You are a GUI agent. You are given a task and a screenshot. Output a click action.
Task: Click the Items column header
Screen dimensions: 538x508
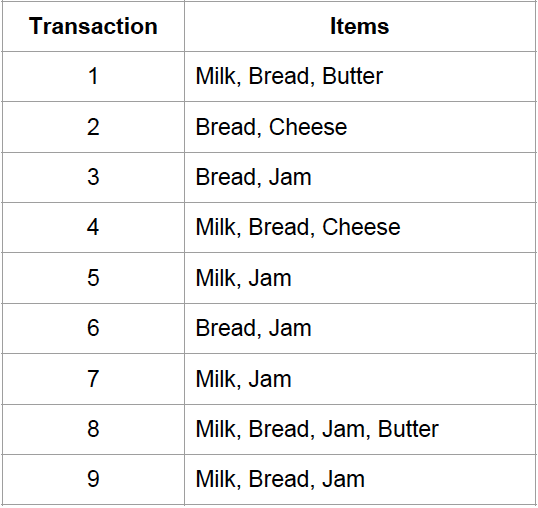[360, 26]
